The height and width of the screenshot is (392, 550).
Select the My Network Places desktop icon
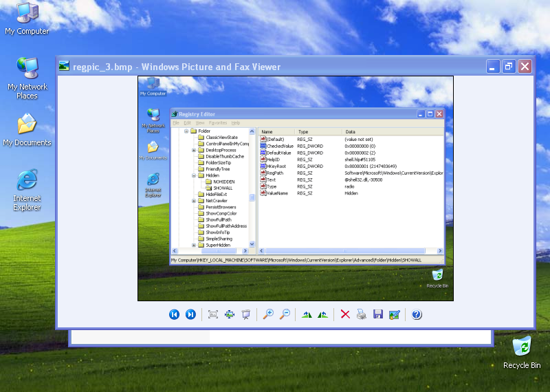point(27,78)
